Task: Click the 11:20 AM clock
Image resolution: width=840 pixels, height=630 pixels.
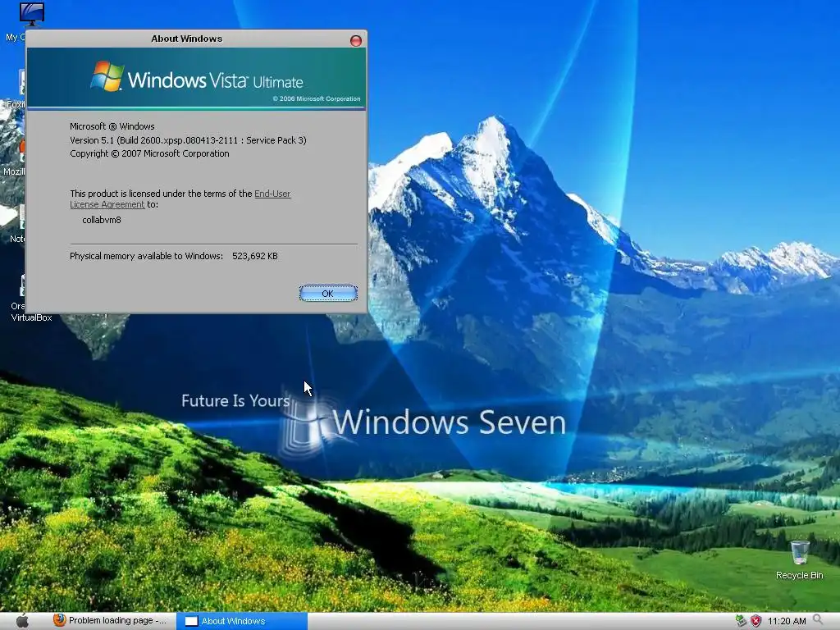Action: (787, 621)
